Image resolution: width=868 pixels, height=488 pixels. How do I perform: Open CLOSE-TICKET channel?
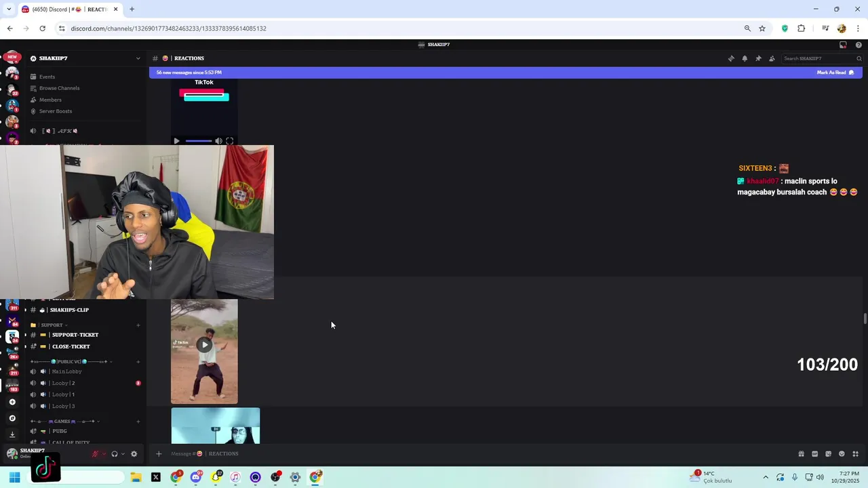point(71,346)
